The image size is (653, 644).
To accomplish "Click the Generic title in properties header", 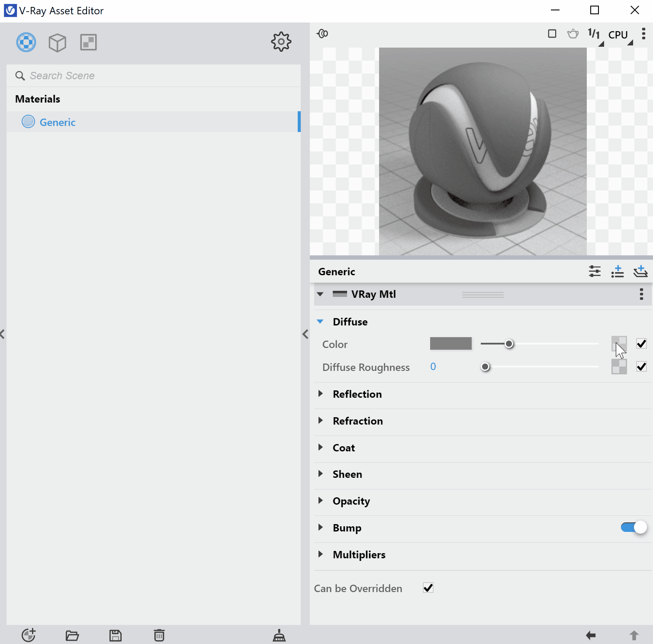I will click(337, 272).
